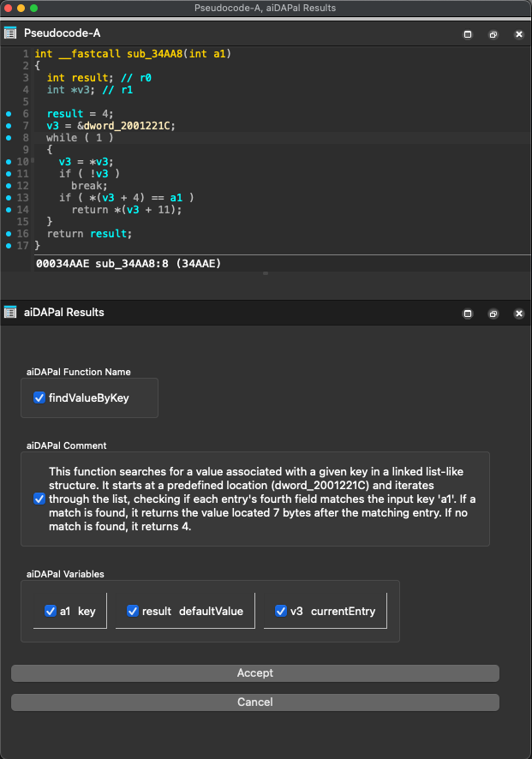Click dword_2001221C in the pseudocode
Screen dimensions: 532x759
129,126
